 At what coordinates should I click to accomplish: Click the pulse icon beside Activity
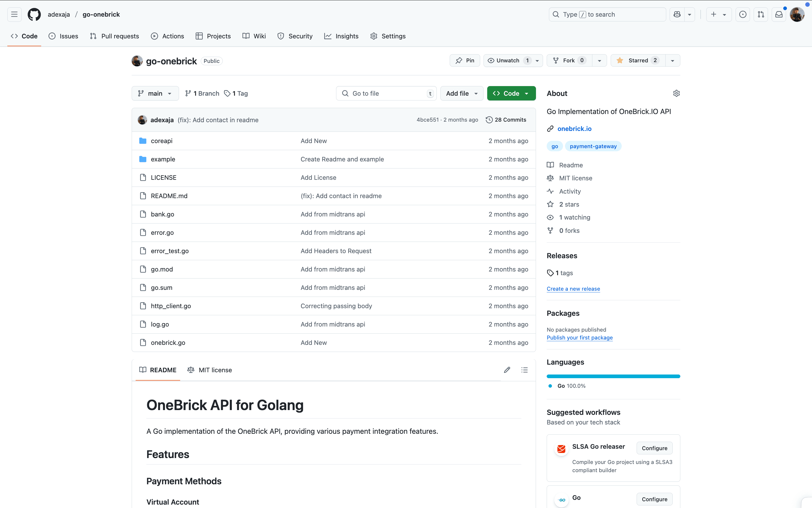tap(550, 191)
